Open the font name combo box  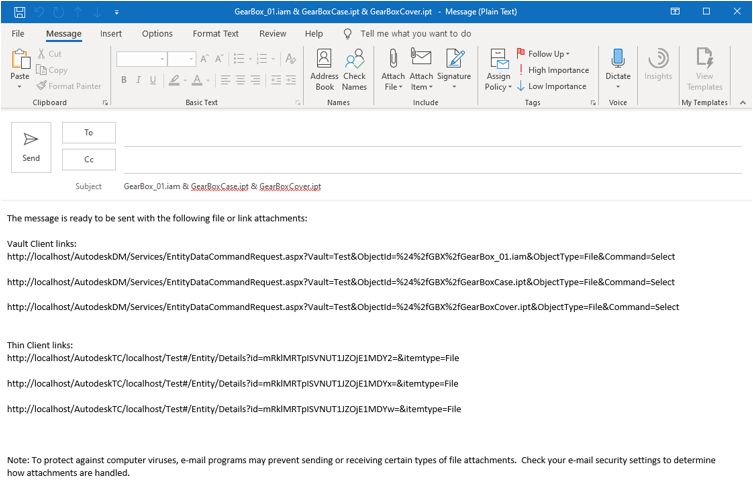pos(142,59)
